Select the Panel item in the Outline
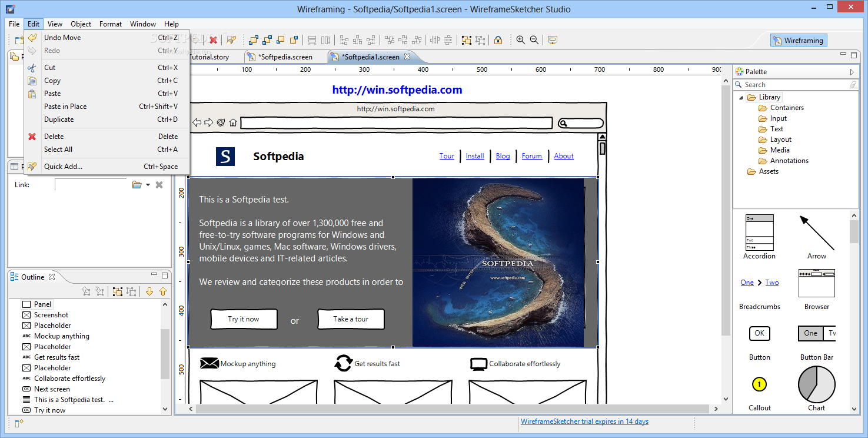This screenshot has height=438, width=868. tap(42, 304)
